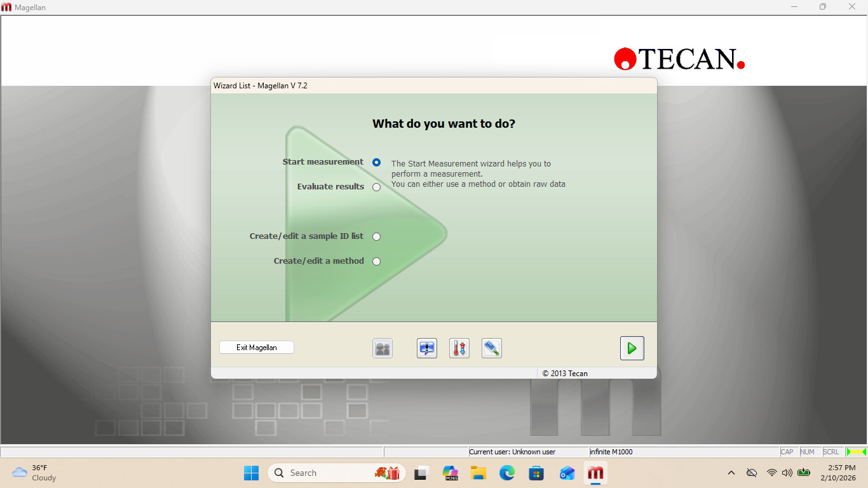
Task: Click the volume speaker tray icon
Action: (x=787, y=473)
